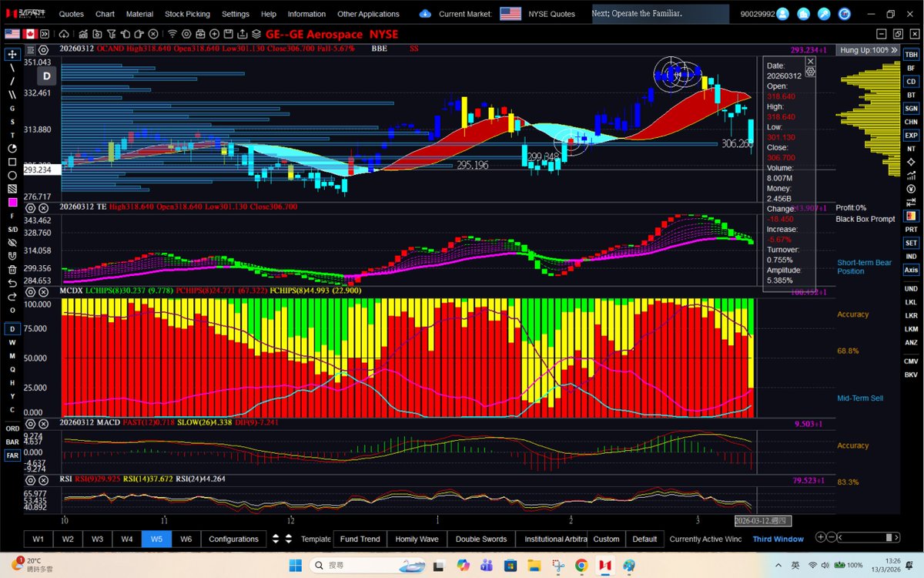Open the Settings menu

coord(236,14)
